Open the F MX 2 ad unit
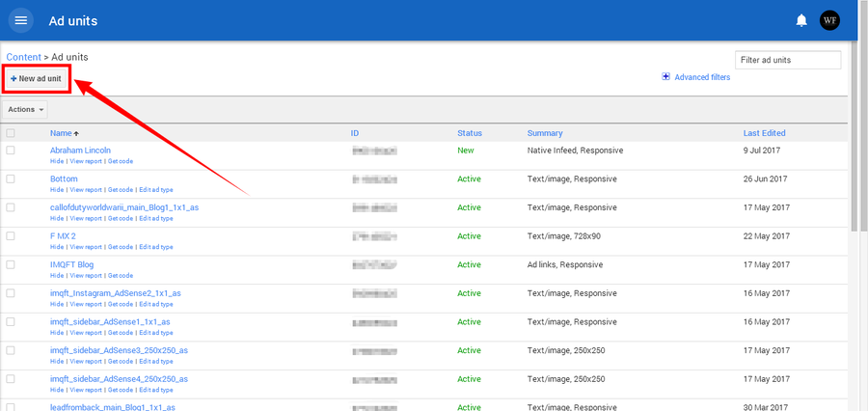Viewport: 868px width, 411px height. coord(63,236)
